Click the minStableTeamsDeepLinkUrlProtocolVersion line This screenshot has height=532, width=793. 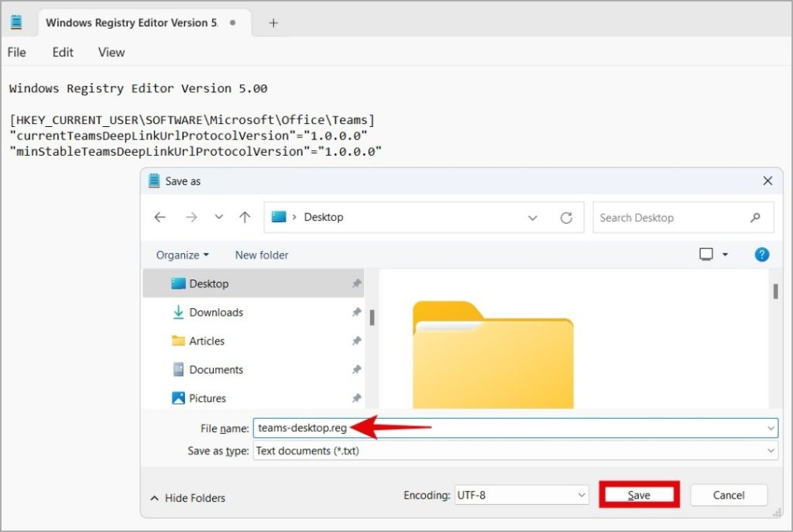(195, 151)
